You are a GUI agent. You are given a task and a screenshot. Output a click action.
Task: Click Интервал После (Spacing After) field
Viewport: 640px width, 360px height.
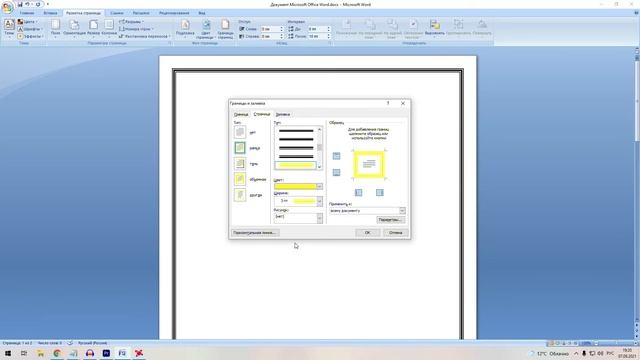click(319, 36)
